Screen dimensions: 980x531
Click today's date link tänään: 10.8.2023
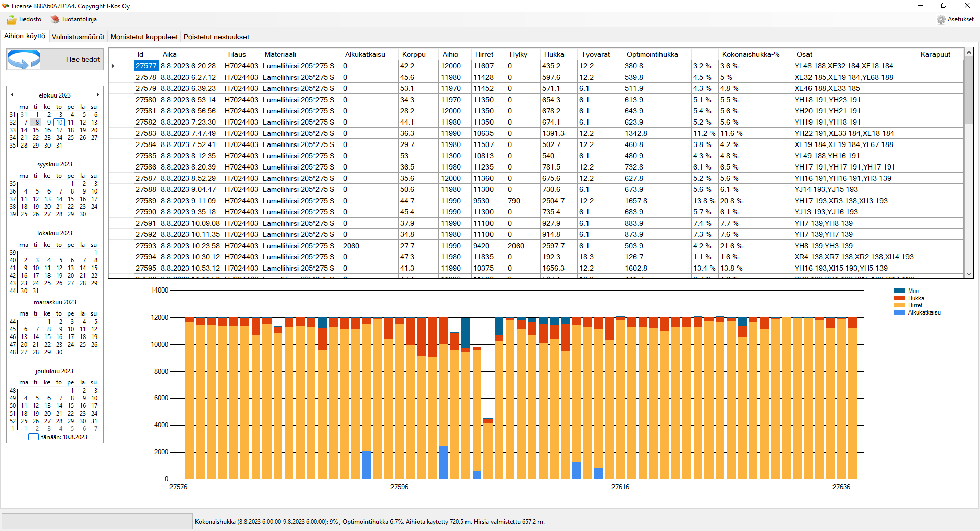(x=64, y=437)
